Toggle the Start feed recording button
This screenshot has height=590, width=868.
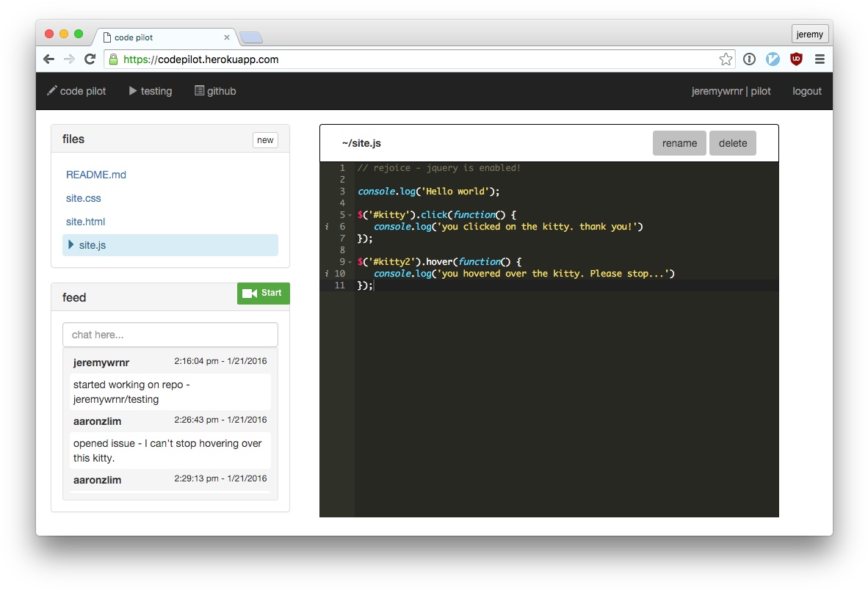tap(263, 293)
